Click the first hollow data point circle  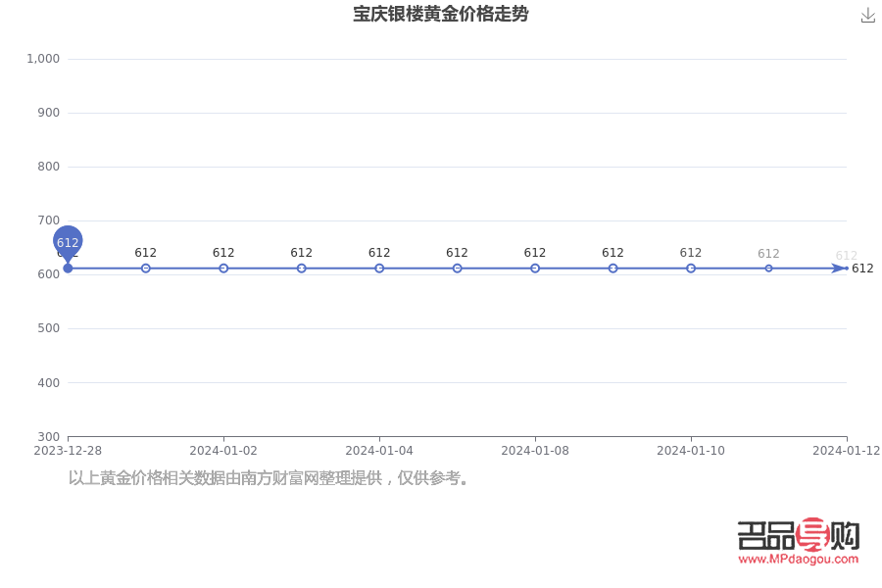pos(145,267)
